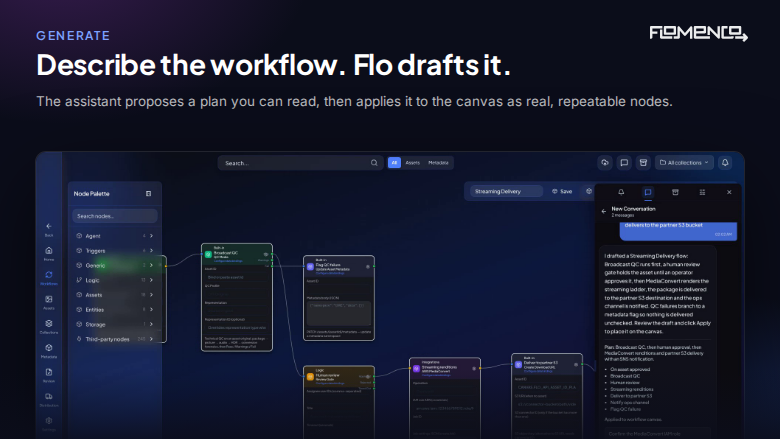Close the assistant side panel
Screen dimensions: 780x439
(x=729, y=192)
